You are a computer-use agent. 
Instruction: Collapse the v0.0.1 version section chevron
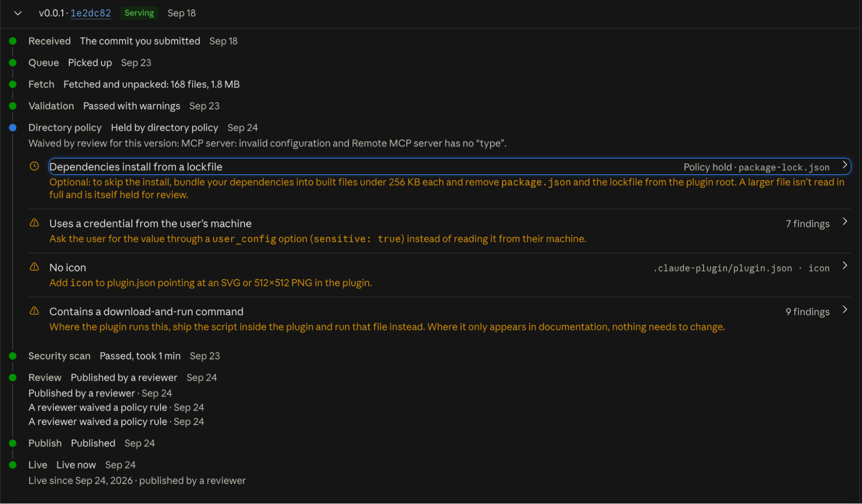coord(18,13)
